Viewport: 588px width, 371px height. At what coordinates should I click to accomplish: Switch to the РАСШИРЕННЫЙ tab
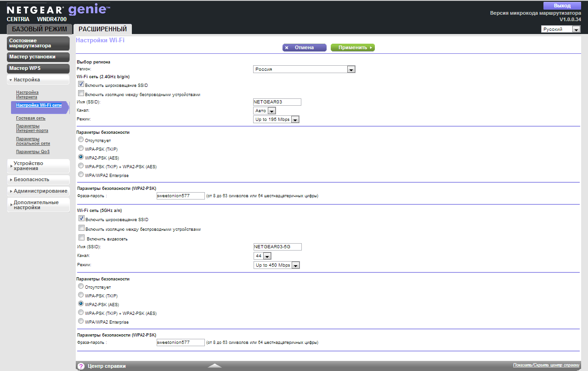(x=102, y=29)
